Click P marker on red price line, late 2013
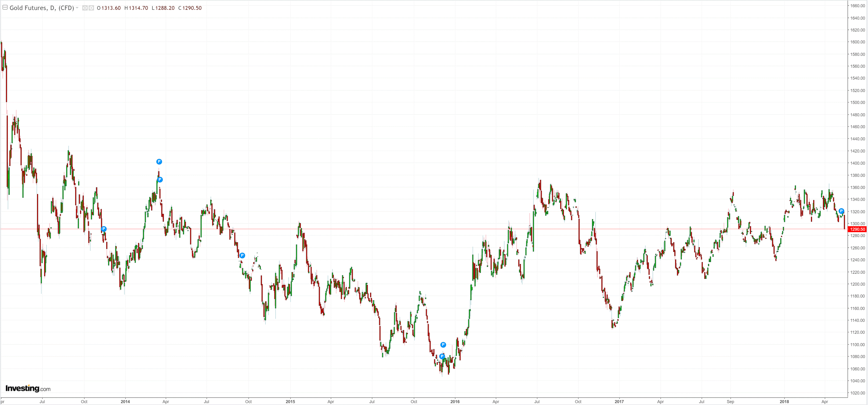The image size is (868, 405). pyautogui.click(x=104, y=229)
